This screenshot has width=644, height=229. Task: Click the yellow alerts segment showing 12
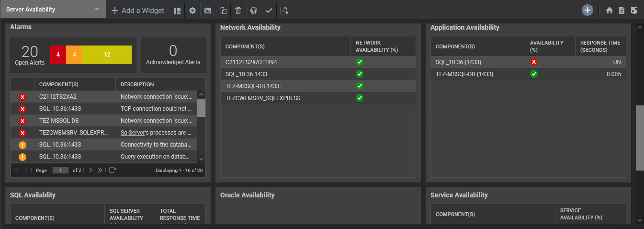click(x=107, y=55)
